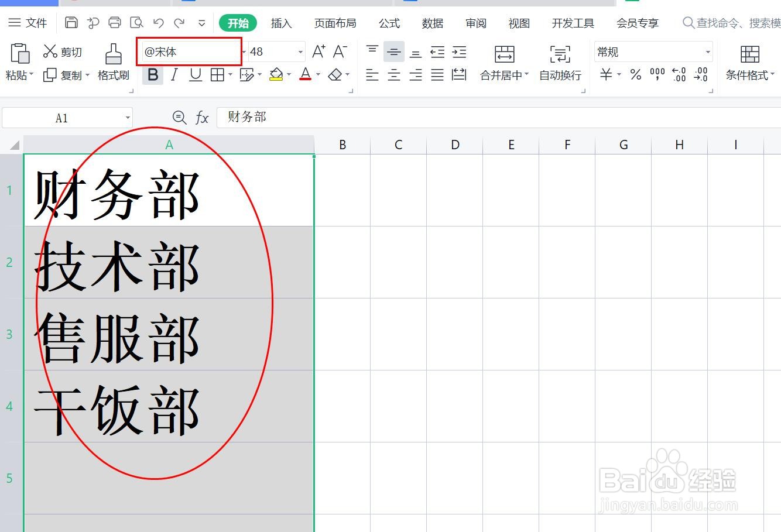Align text left

coord(372,74)
